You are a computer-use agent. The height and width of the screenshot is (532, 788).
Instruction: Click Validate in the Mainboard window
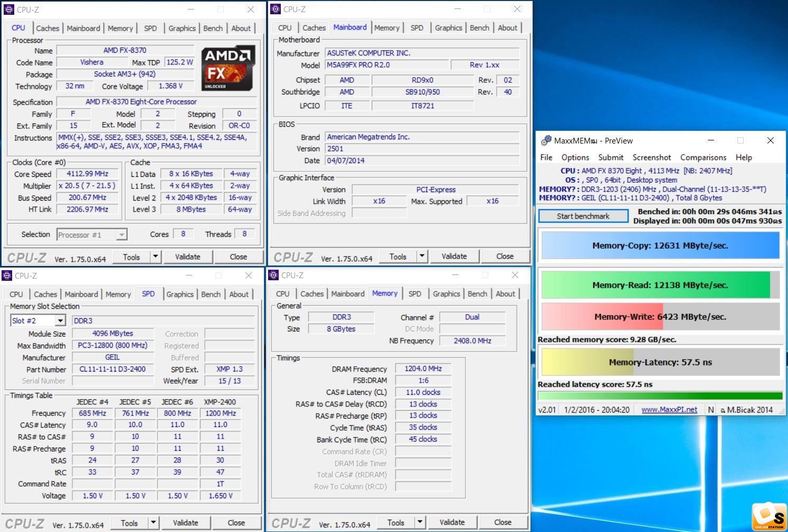pos(454,256)
